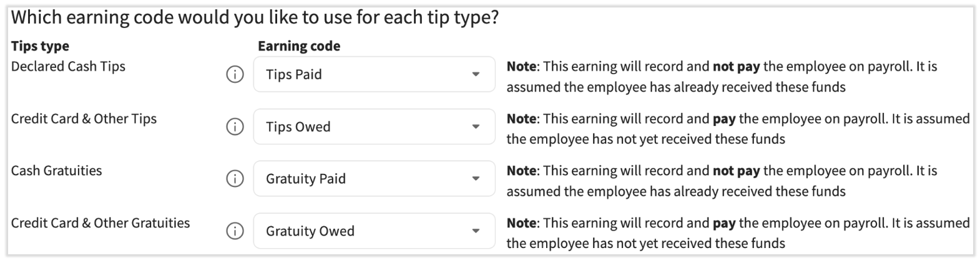Click the note text beside Tips Paid
This screenshot has height=263, width=980.
pos(721,77)
